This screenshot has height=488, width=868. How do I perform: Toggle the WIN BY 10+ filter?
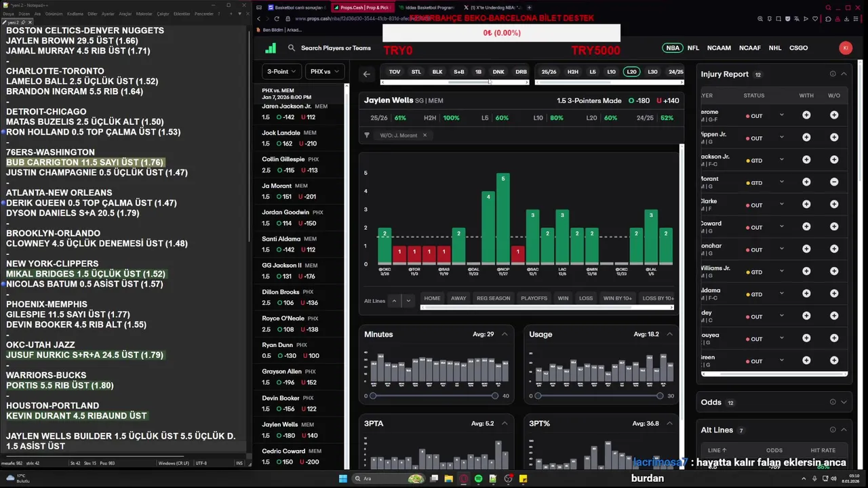click(x=617, y=298)
